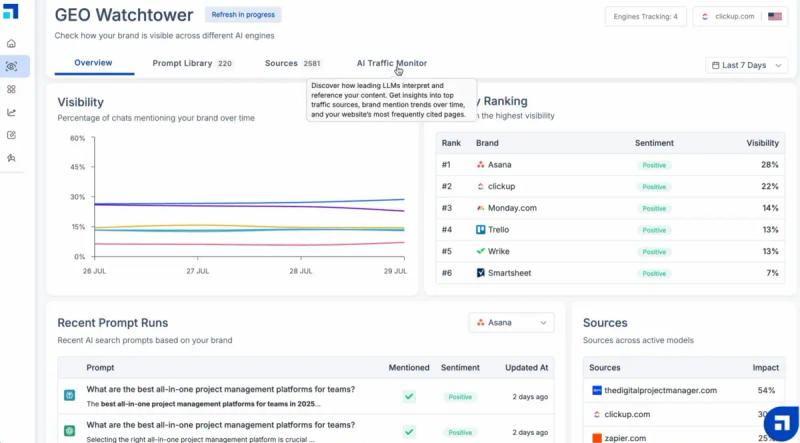
Task: Click the Monday.com brand name
Action: [512, 208]
